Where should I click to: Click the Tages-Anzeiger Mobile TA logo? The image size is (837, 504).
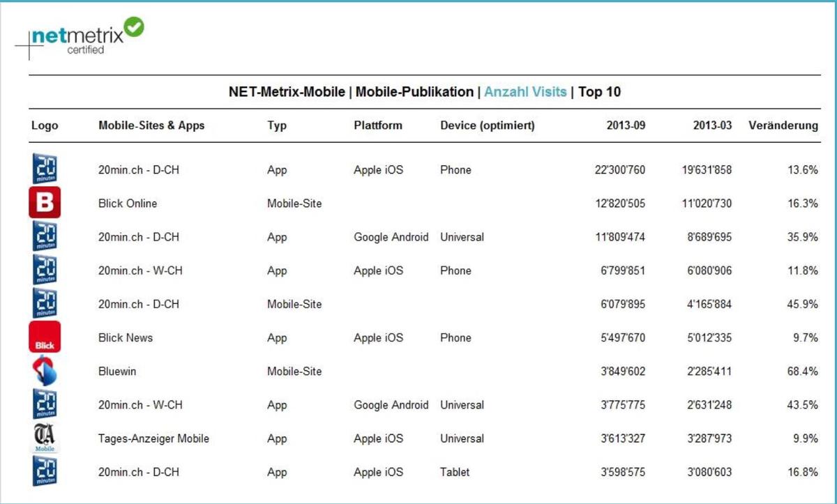pos(45,438)
